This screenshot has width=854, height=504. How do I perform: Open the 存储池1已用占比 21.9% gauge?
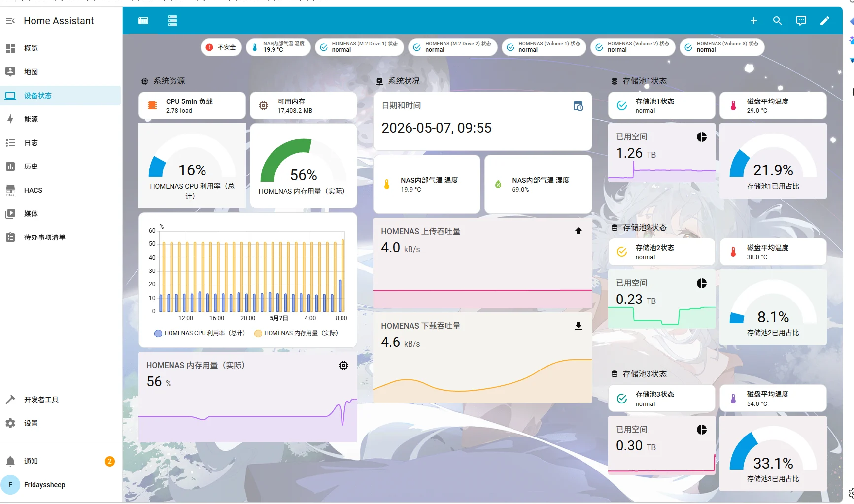click(x=773, y=161)
